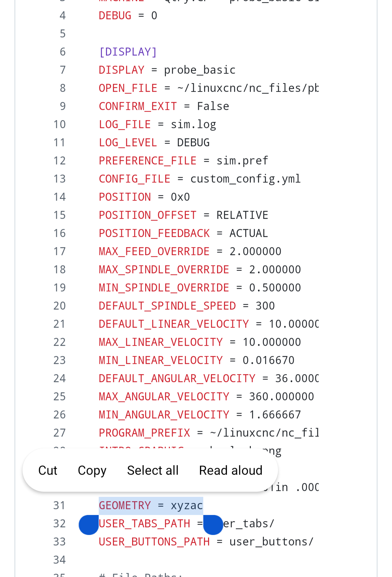392x577 pixels.
Task: Tap the [DISPLAY] section header
Action: tap(128, 52)
